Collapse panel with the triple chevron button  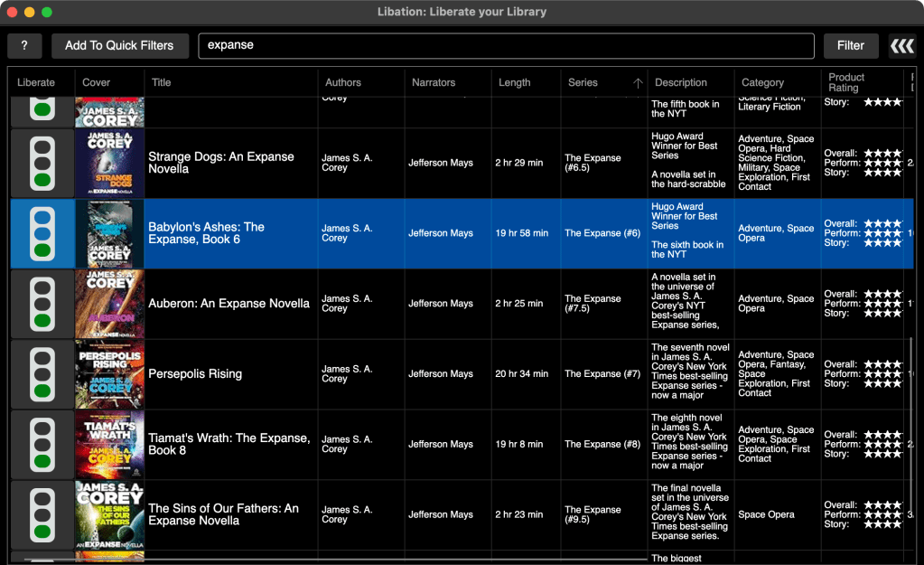pos(901,45)
